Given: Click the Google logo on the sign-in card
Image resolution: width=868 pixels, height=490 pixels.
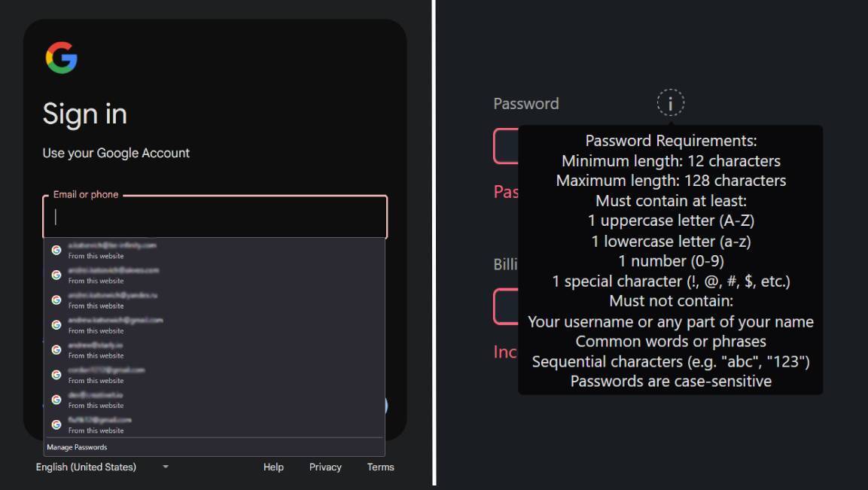Looking at the screenshot, I should pos(62,58).
